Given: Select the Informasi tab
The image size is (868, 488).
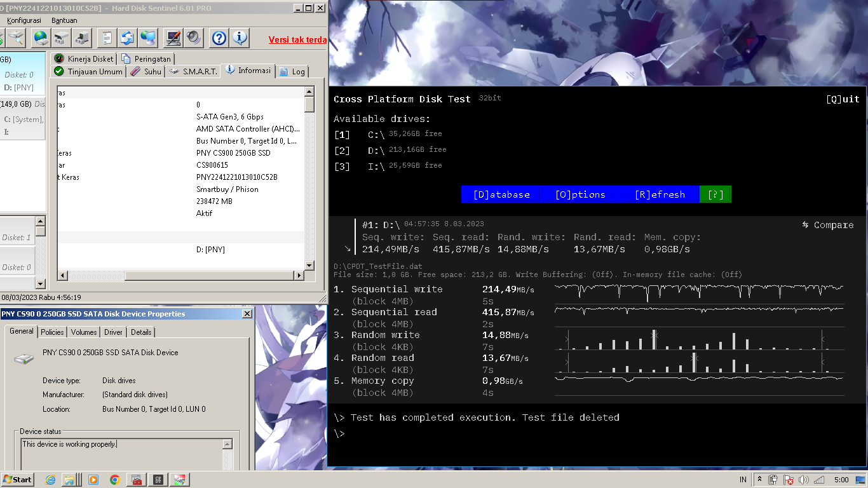Looking at the screenshot, I should coord(248,71).
